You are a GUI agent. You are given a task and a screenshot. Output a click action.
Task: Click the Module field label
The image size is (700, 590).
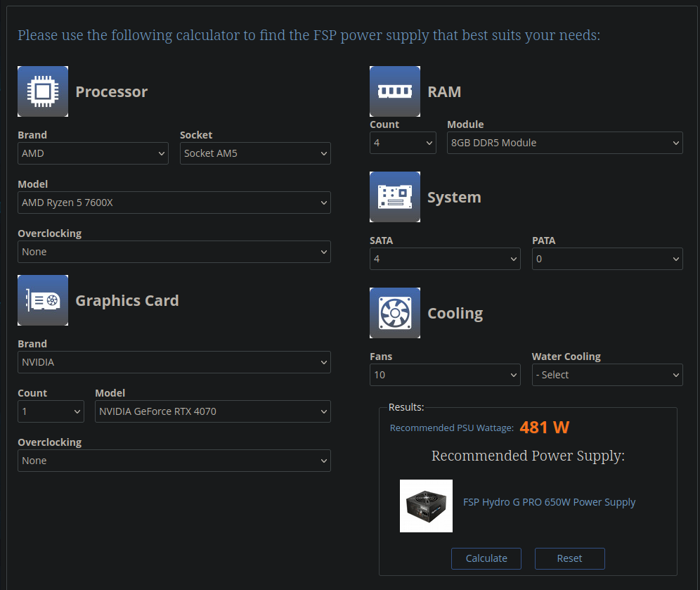pos(466,124)
